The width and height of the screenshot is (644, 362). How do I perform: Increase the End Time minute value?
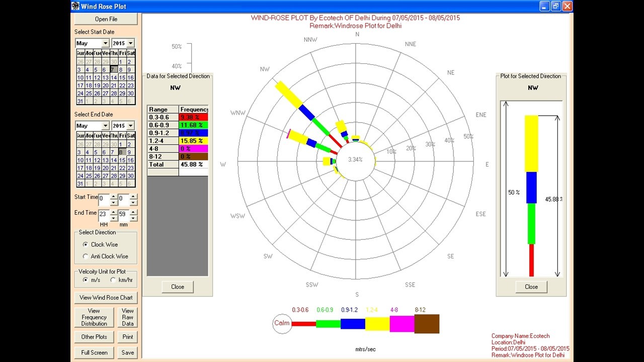point(133,212)
